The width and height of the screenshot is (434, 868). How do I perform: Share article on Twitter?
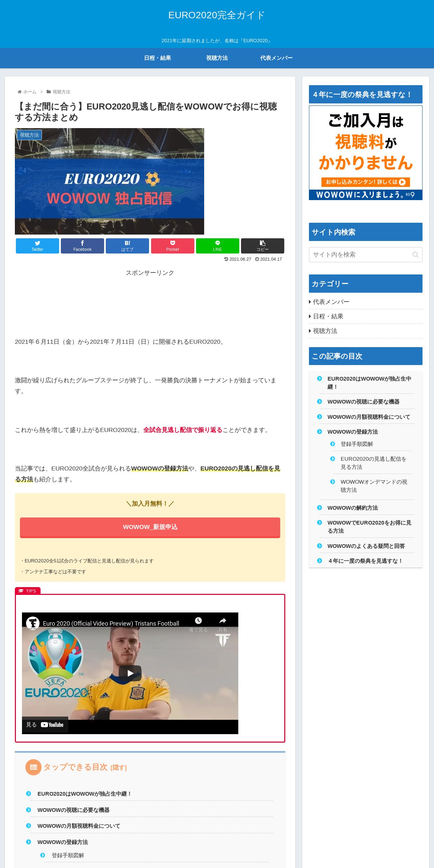(37, 246)
